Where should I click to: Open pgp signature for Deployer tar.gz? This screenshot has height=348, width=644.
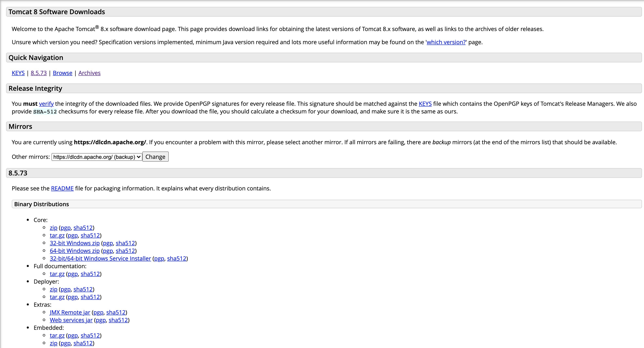click(73, 297)
